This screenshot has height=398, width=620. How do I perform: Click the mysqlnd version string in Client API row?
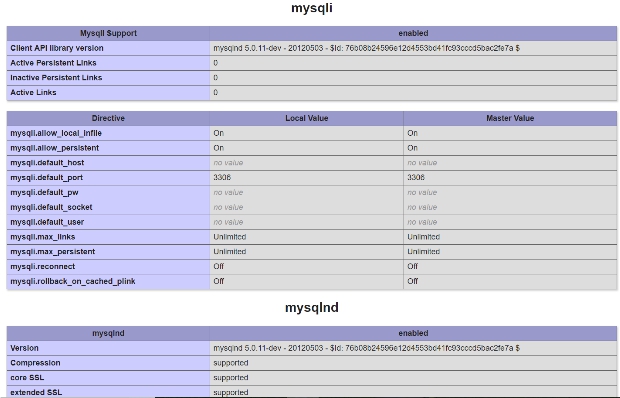[367, 48]
